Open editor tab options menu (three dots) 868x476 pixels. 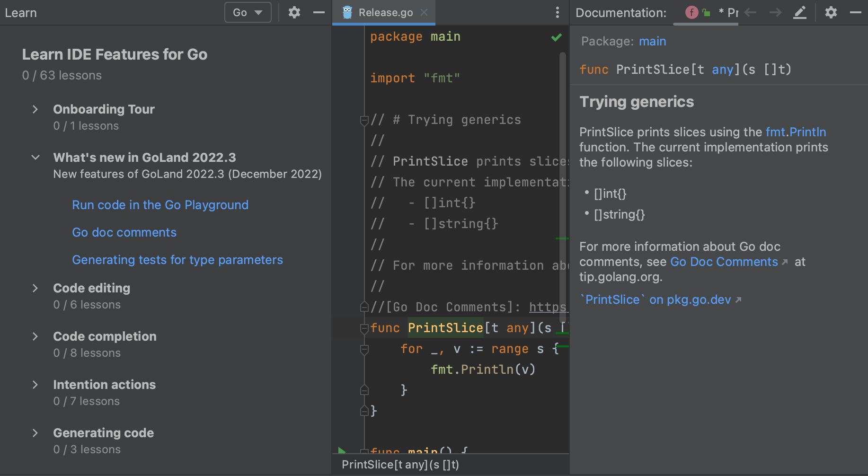[558, 12]
